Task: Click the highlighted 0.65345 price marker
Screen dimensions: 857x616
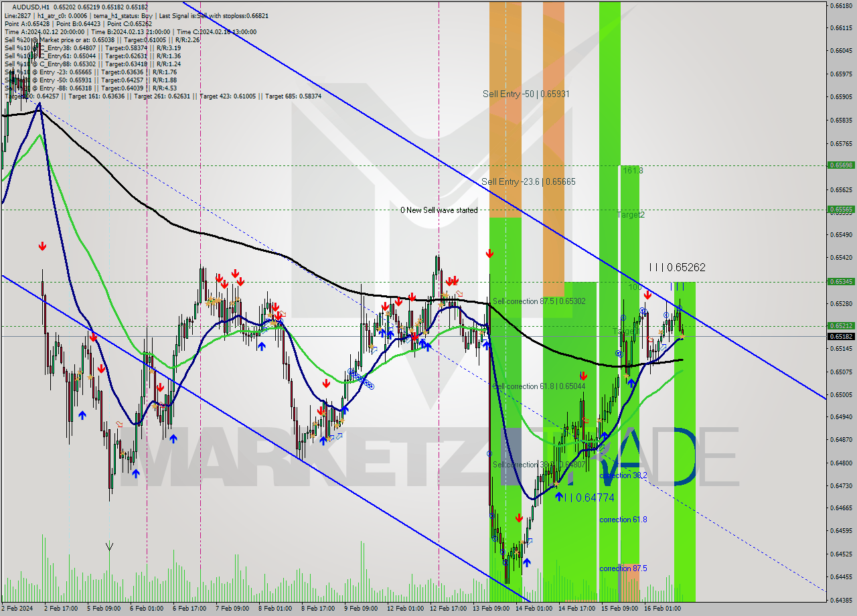Action: 841,281
